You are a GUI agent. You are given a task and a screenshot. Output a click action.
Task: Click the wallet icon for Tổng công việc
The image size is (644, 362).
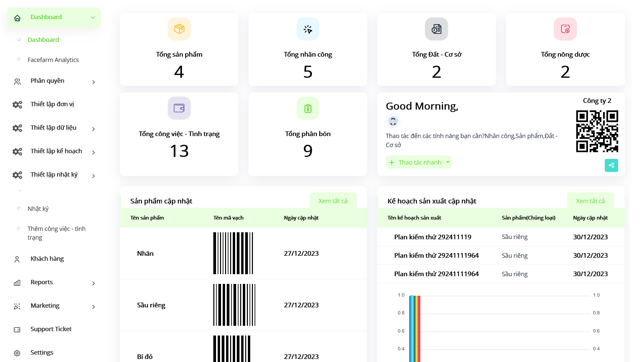point(179,108)
